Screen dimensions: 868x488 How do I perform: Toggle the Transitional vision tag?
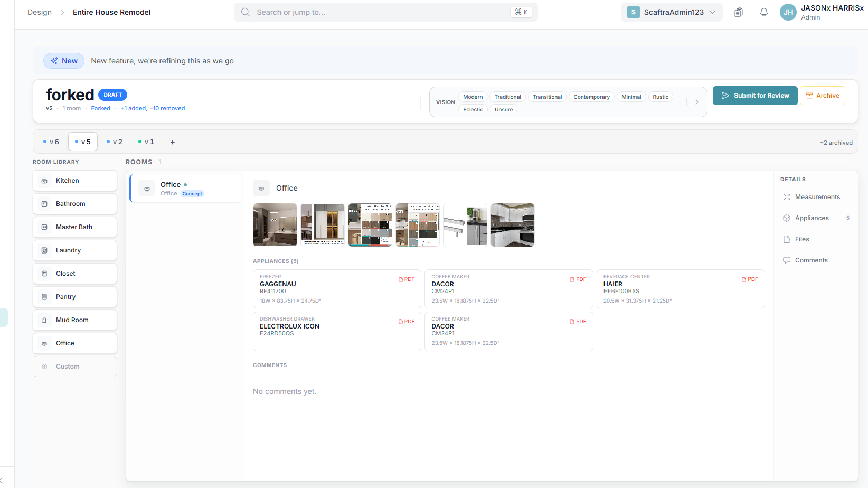[x=547, y=97]
